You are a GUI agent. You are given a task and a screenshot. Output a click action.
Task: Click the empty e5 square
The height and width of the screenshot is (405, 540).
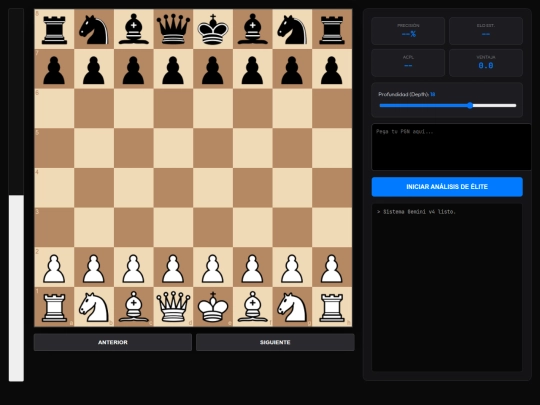pyautogui.click(x=213, y=148)
